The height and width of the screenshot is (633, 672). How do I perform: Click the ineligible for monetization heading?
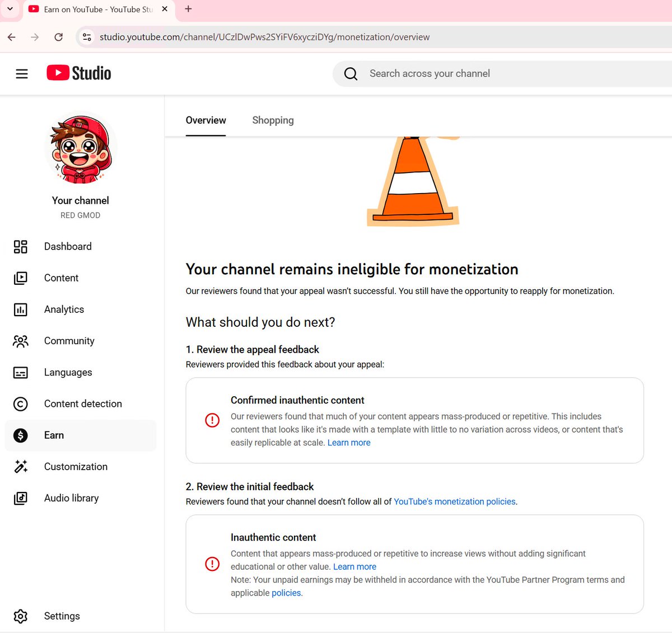click(352, 269)
